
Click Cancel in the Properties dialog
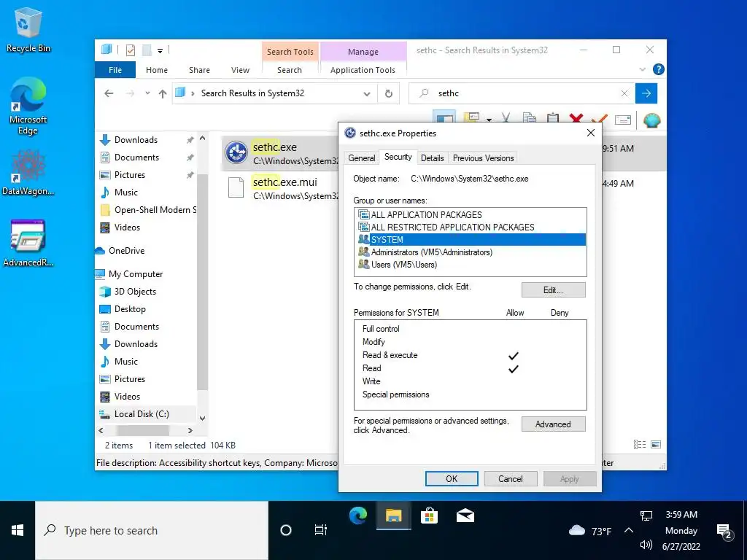click(x=510, y=478)
